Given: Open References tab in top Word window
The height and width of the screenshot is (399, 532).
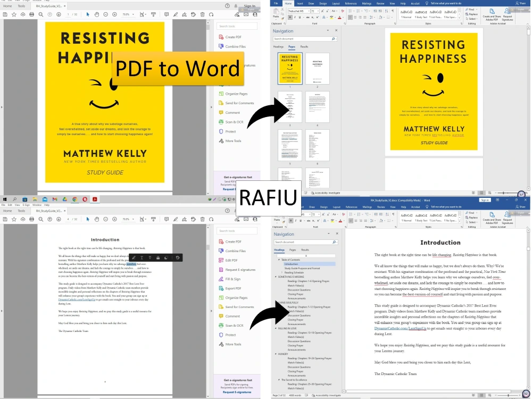Looking at the screenshot, I should 351,3.
